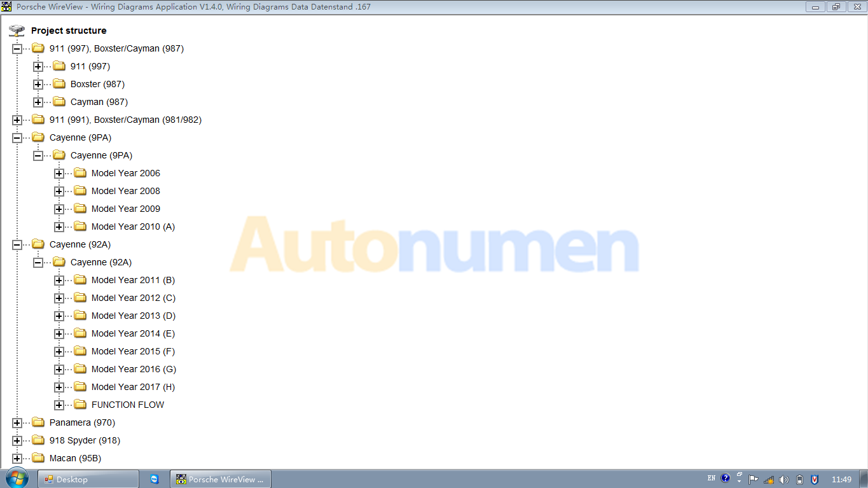Image resolution: width=868 pixels, height=488 pixels.
Task: Expand the Panamera (970) node
Action: point(17,422)
